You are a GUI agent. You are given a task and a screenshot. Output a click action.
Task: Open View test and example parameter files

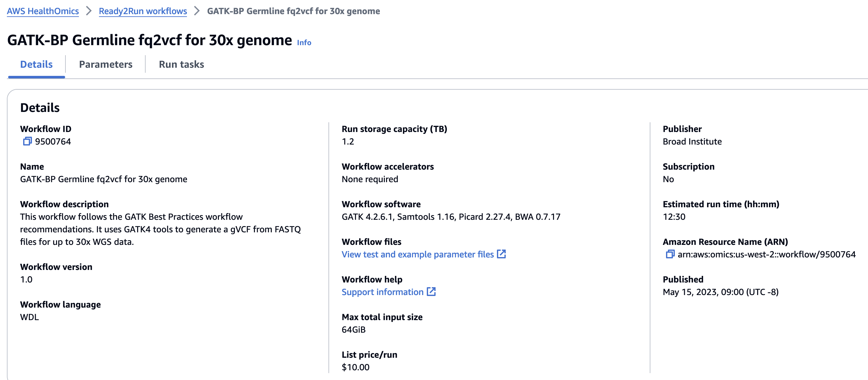pyautogui.click(x=417, y=254)
